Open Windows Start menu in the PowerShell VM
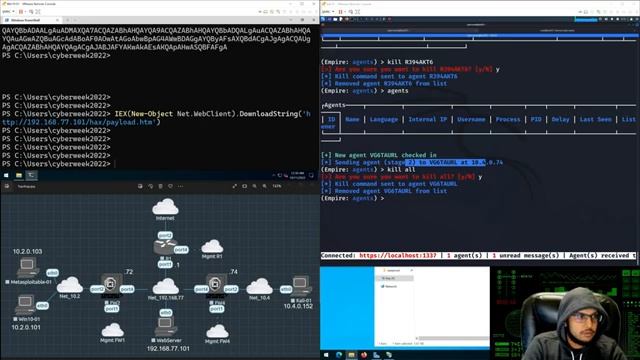Screen dimensions: 640x360 pos(6,175)
